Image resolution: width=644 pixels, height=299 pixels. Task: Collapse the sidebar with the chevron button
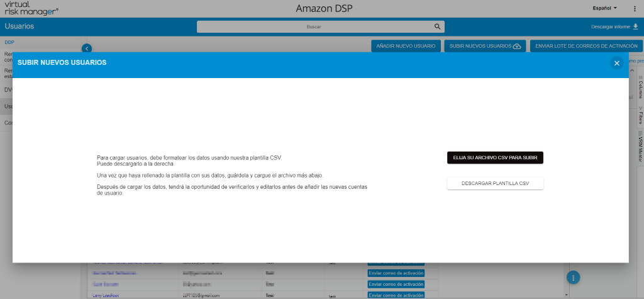coord(87,48)
